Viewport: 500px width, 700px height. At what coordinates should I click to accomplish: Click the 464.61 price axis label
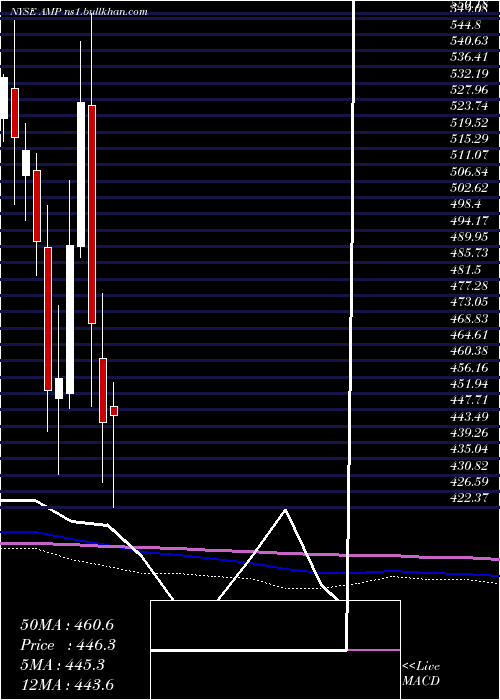(469, 335)
